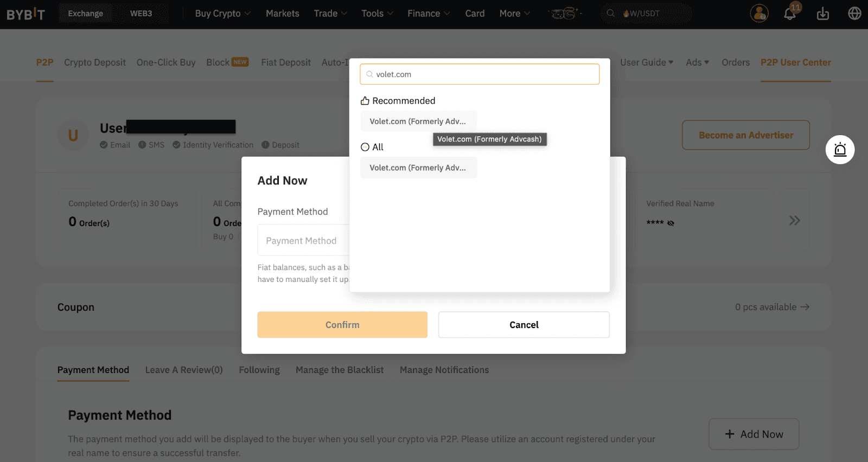This screenshot has width=868, height=462.
Task: Click Become an Advertiser button
Action: pyautogui.click(x=746, y=135)
